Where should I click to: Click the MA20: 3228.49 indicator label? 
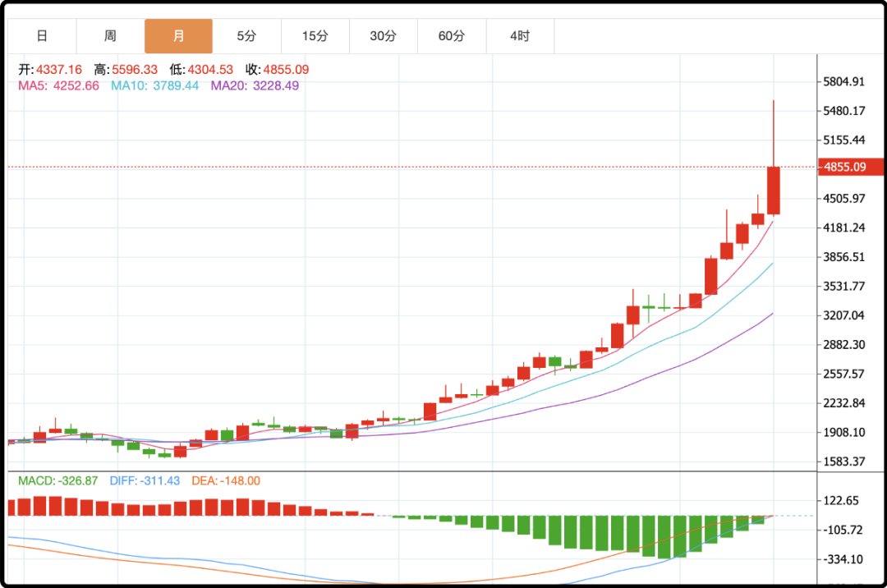255,85
